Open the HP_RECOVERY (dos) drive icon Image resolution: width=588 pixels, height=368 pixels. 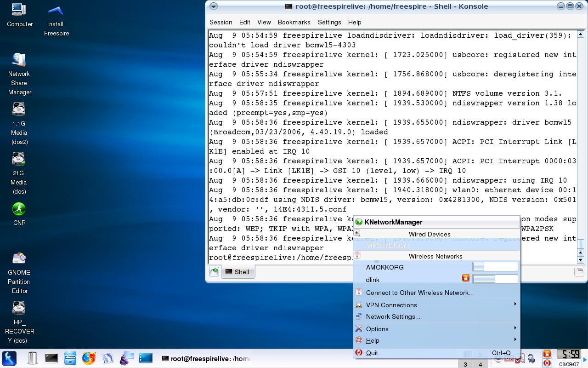point(19,322)
